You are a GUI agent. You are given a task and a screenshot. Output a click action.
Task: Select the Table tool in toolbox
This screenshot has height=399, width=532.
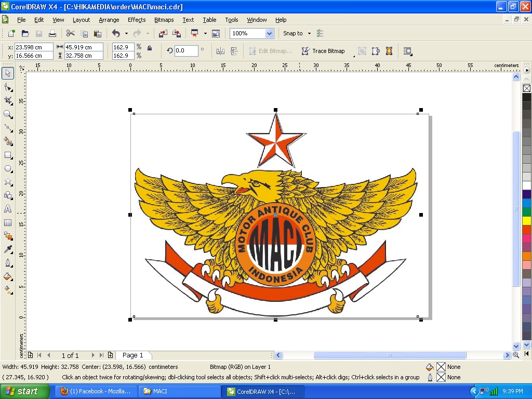8,222
